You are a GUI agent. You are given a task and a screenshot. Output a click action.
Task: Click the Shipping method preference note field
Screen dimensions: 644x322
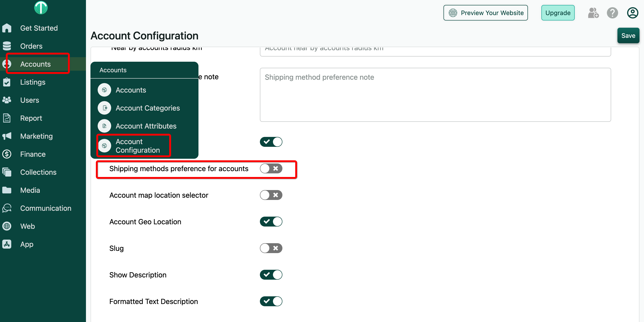click(435, 95)
